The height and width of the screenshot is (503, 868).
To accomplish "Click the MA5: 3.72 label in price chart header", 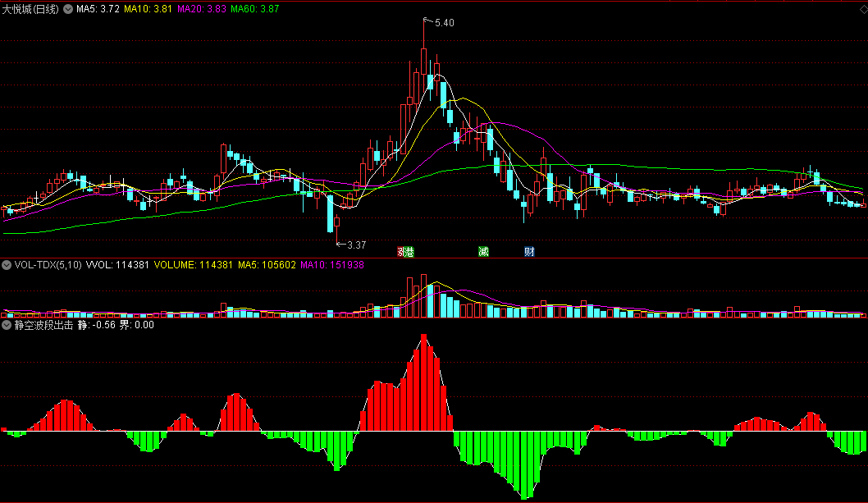I will [98, 9].
